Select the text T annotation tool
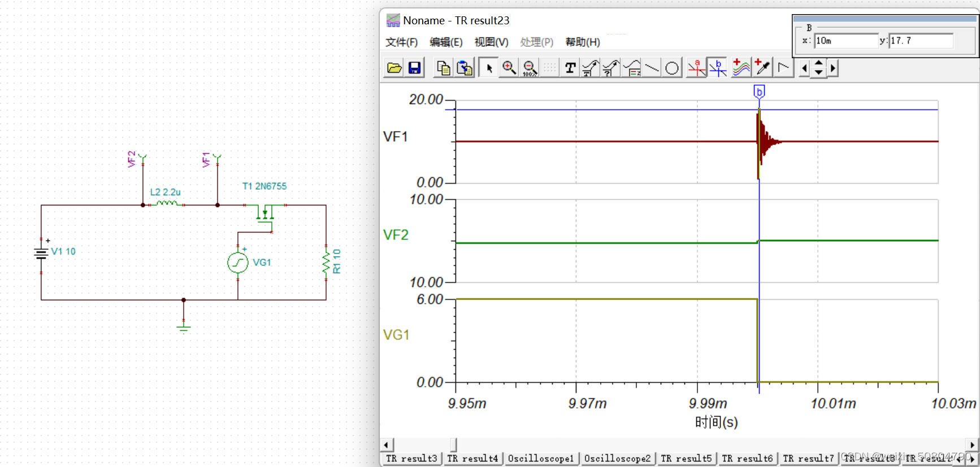The height and width of the screenshot is (467, 980). point(570,68)
